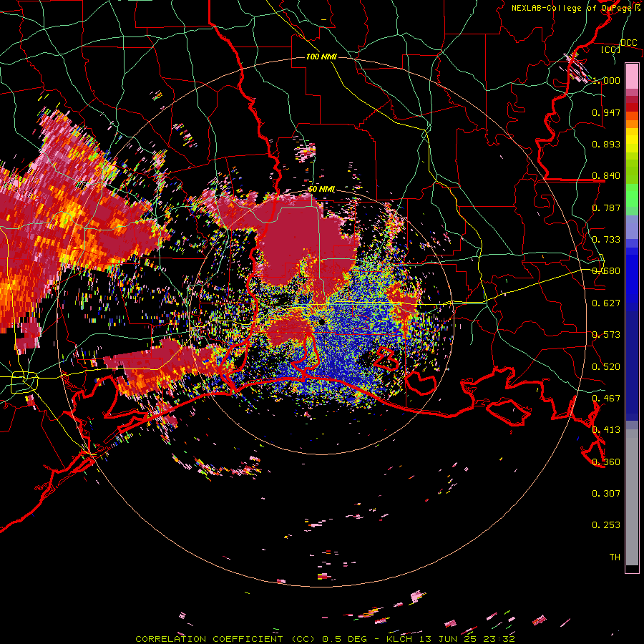Pick the yellow swatch in color bar
Viewport: 644px width, 644px height.
coord(632,140)
